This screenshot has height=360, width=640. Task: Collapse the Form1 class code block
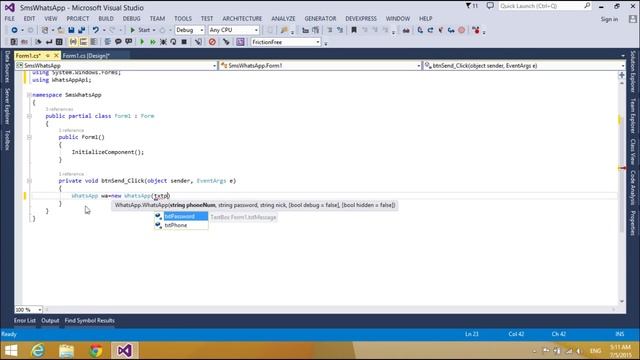29,116
